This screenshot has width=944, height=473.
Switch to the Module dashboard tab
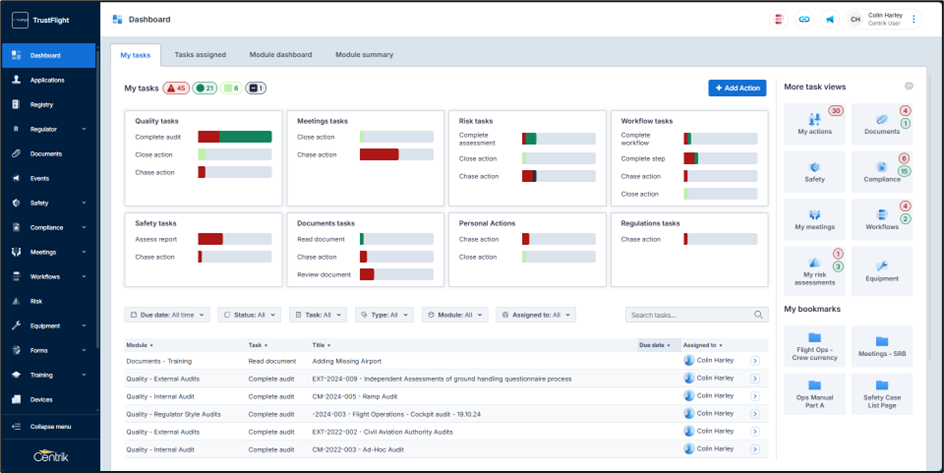280,55
